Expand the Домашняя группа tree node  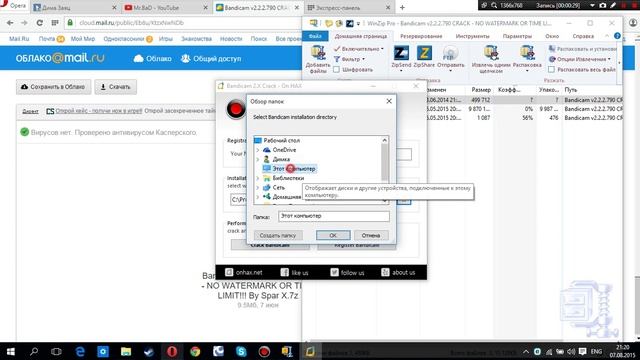(x=258, y=197)
